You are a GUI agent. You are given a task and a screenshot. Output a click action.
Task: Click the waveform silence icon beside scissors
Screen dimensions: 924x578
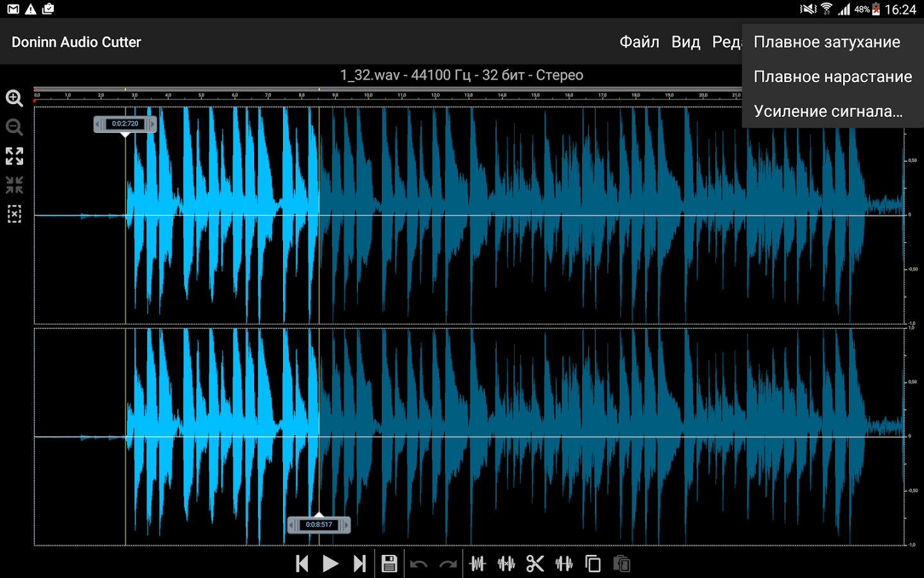tap(564, 564)
